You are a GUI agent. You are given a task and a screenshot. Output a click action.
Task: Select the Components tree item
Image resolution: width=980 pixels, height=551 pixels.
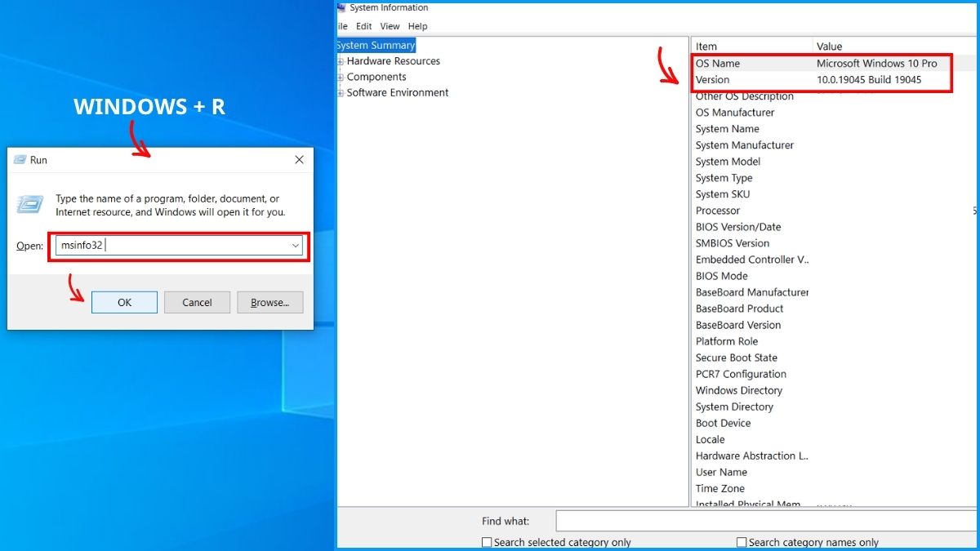(x=376, y=77)
